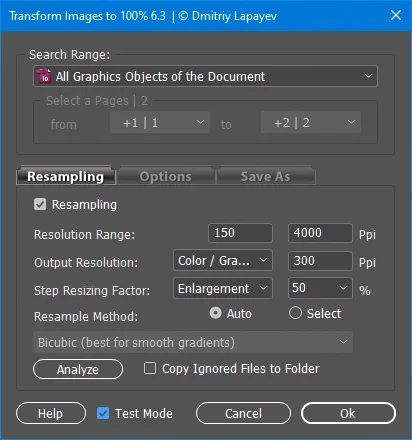Viewport: 412px width, 440px height.
Task: Click the InDesign document icon in Search Range
Action: [44, 76]
